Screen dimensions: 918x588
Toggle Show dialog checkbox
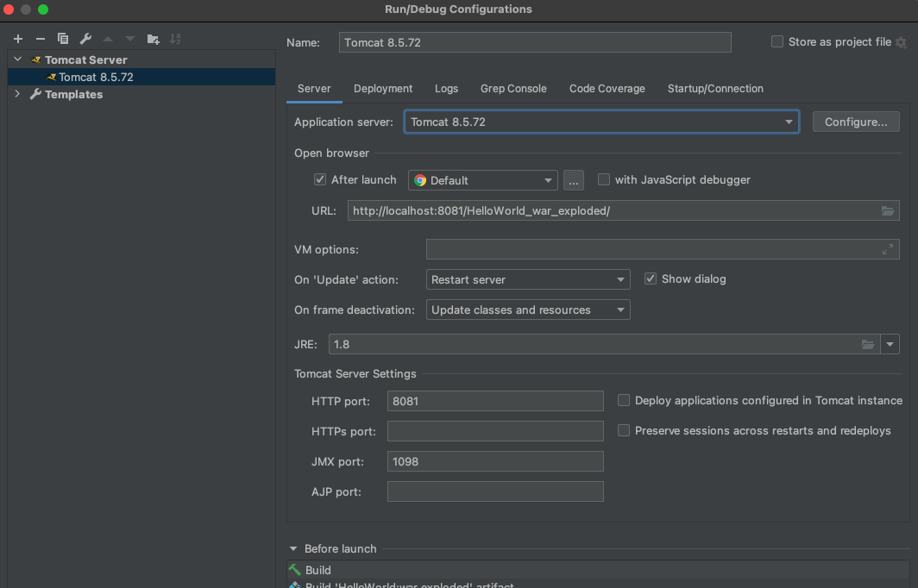pos(651,278)
